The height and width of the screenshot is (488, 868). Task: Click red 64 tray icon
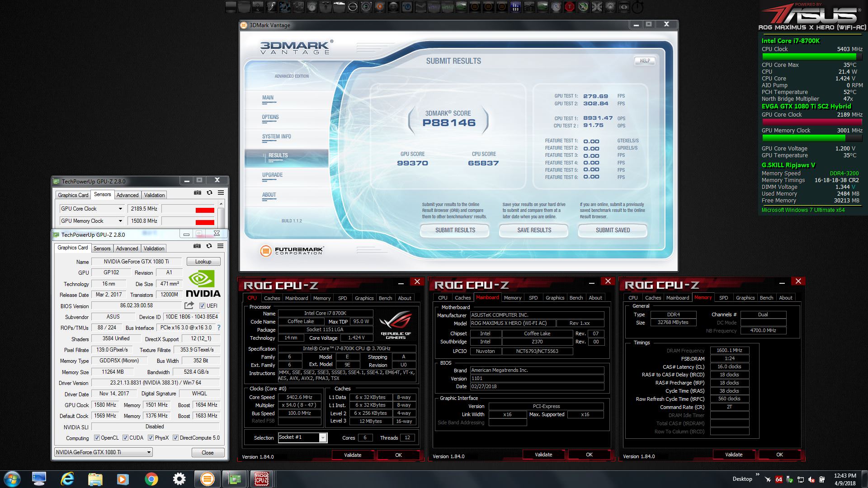point(779,479)
